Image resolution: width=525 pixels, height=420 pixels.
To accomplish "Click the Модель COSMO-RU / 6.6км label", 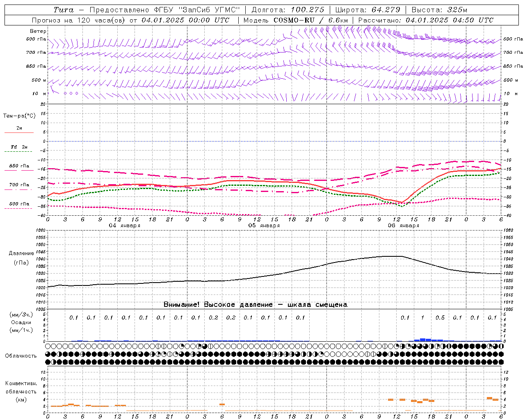I will click(295, 20).
